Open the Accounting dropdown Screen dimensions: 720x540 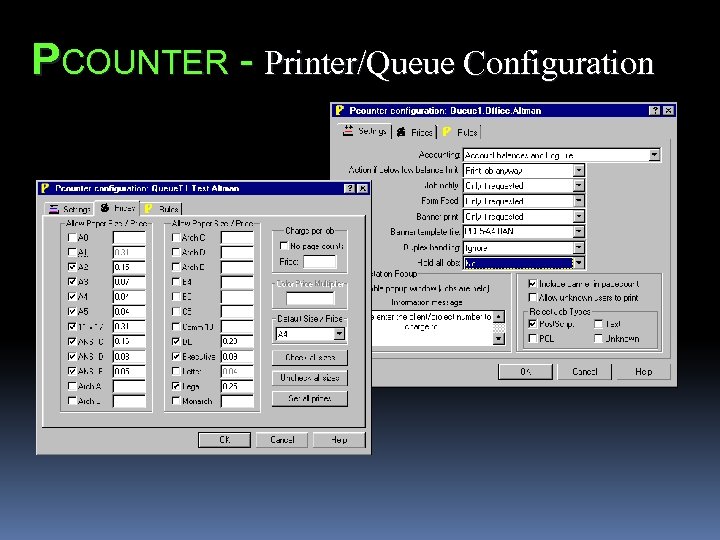(x=655, y=155)
